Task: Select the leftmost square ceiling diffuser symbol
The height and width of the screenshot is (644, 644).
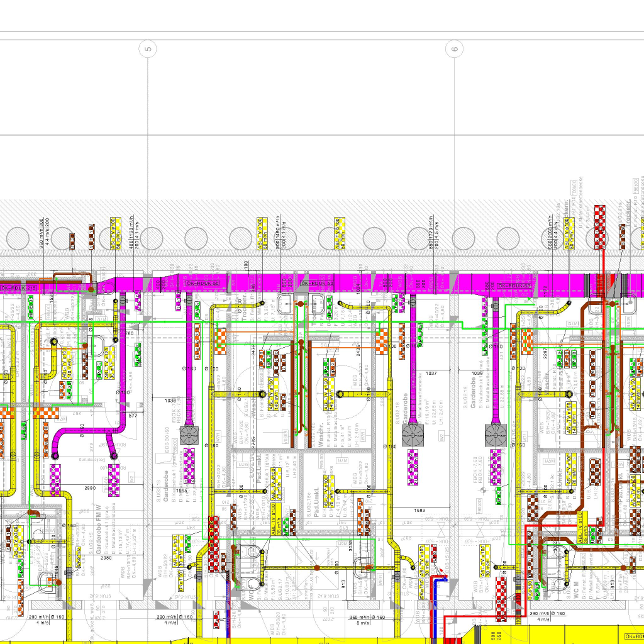Action: (189, 434)
